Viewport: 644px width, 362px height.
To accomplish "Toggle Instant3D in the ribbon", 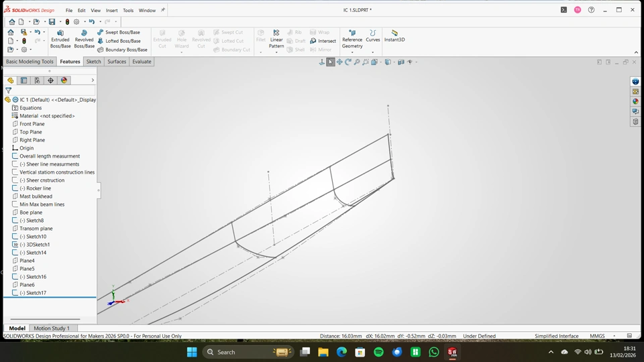I will click(x=394, y=36).
